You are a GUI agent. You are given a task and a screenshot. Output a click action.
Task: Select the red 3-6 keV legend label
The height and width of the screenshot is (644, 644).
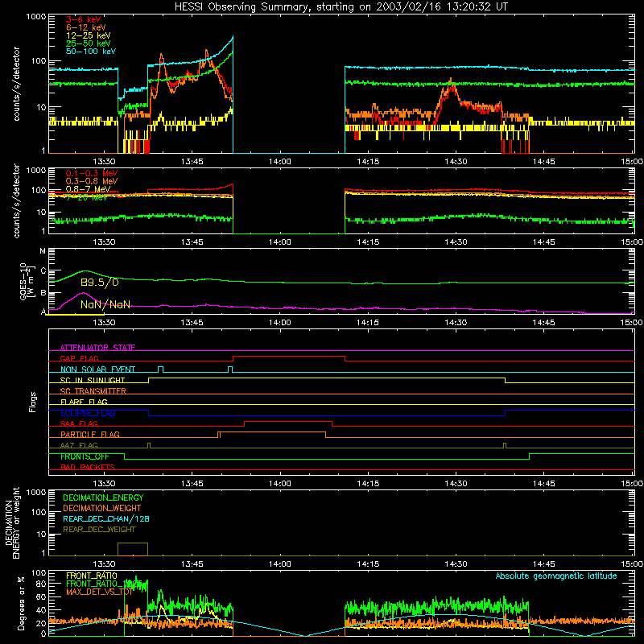point(84,19)
